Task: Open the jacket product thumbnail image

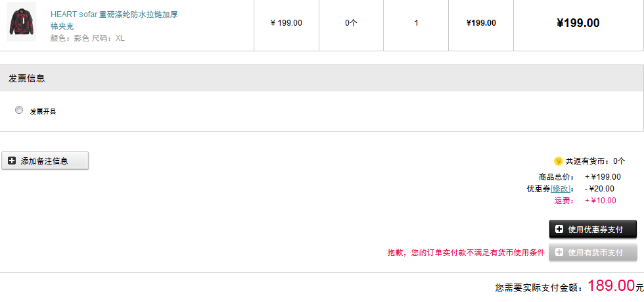Action: tap(21, 22)
